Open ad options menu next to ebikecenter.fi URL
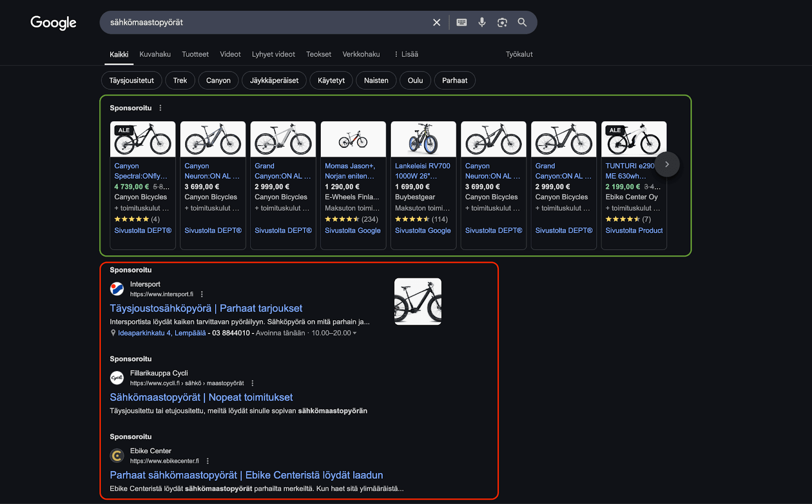Image resolution: width=812 pixels, height=504 pixels. point(208,461)
